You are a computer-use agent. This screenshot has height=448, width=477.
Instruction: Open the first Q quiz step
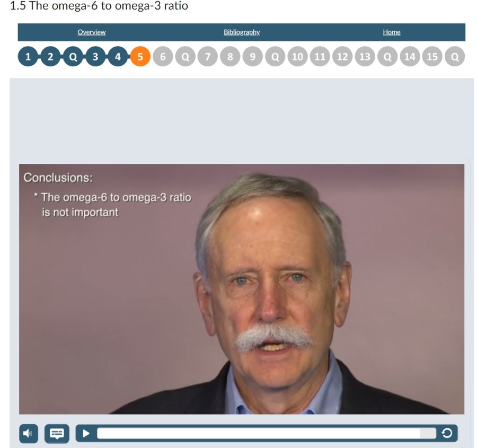pyautogui.click(x=73, y=57)
